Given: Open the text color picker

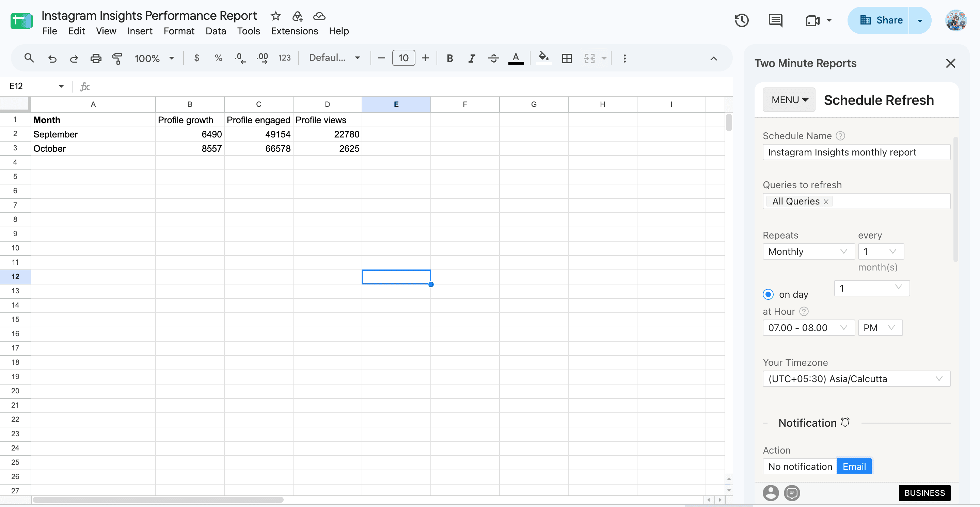Looking at the screenshot, I should pos(516,58).
